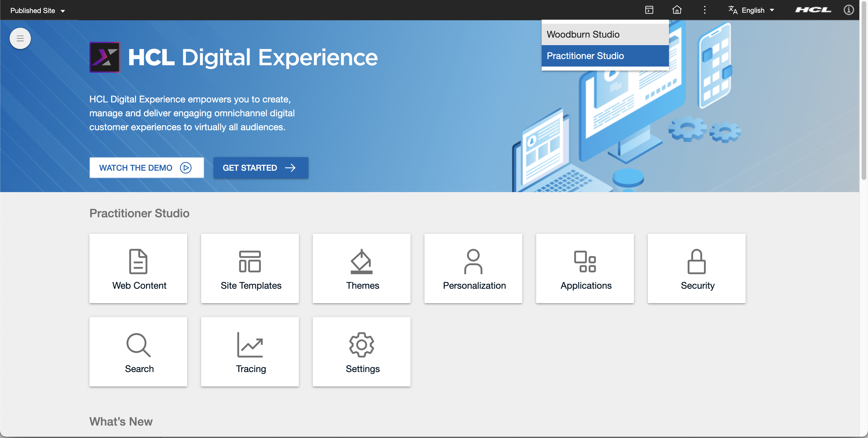Toggle the hamburger side navigation button
Viewport: 868px width, 438px height.
20,38
